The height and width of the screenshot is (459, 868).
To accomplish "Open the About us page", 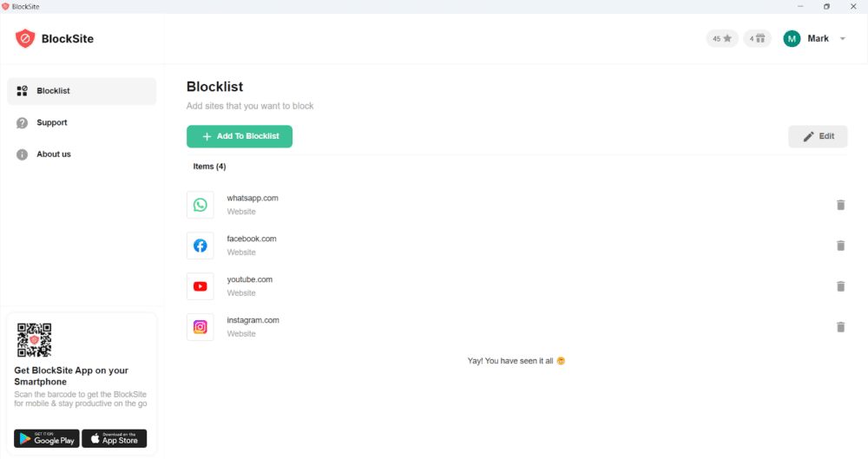I will 54,154.
